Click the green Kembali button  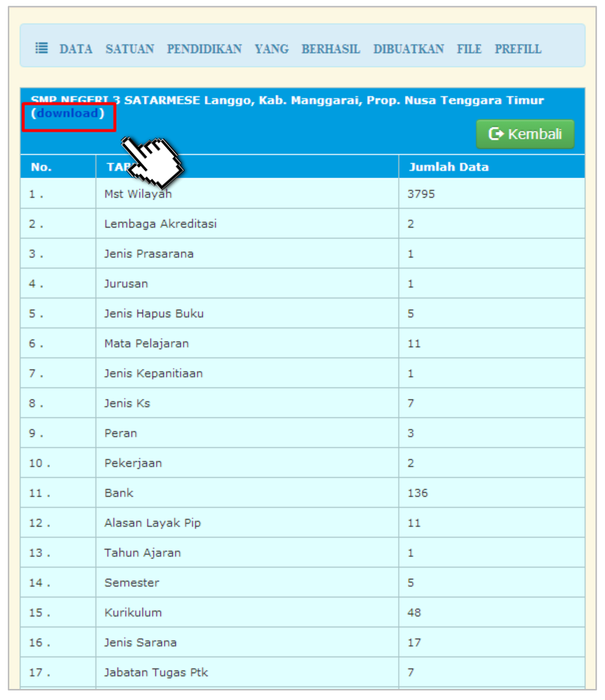525,134
